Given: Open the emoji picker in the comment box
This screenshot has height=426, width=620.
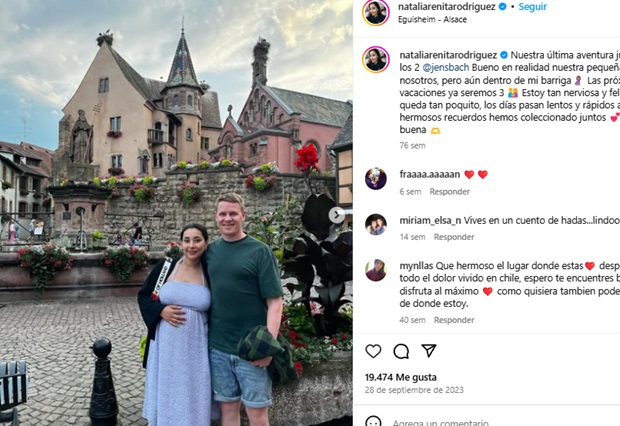Looking at the screenshot, I should [x=373, y=422].
